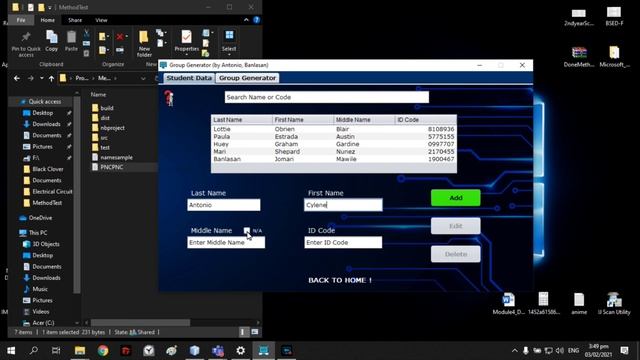Click BACK TO HOME ! link
Image resolution: width=640 pixels, height=360 pixels.
click(x=340, y=280)
